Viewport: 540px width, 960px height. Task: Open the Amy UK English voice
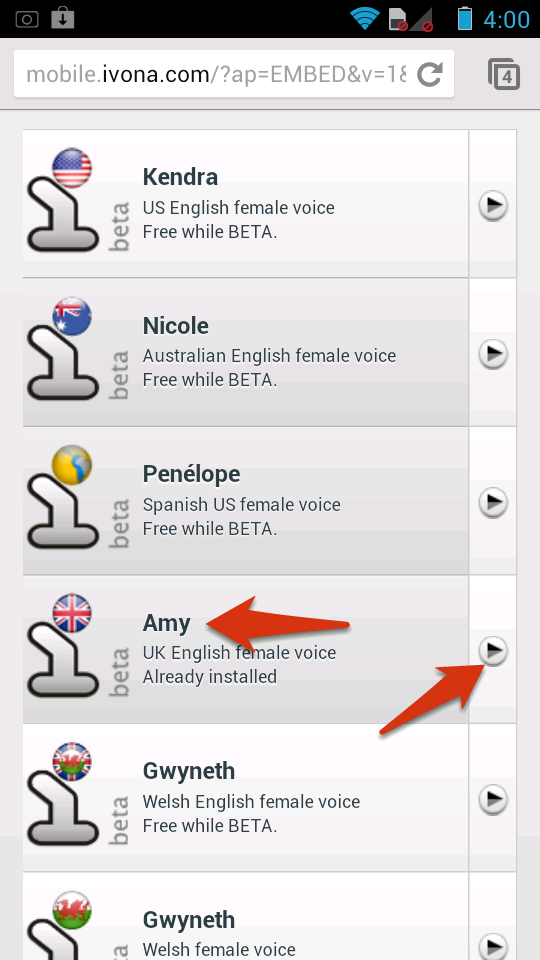click(246, 650)
